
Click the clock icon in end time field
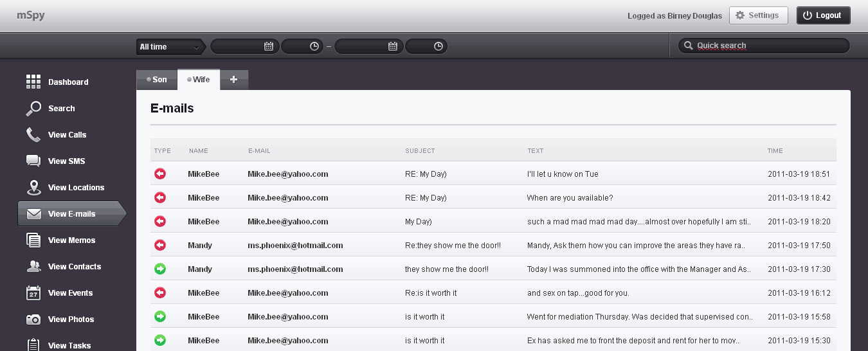click(x=439, y=46)
